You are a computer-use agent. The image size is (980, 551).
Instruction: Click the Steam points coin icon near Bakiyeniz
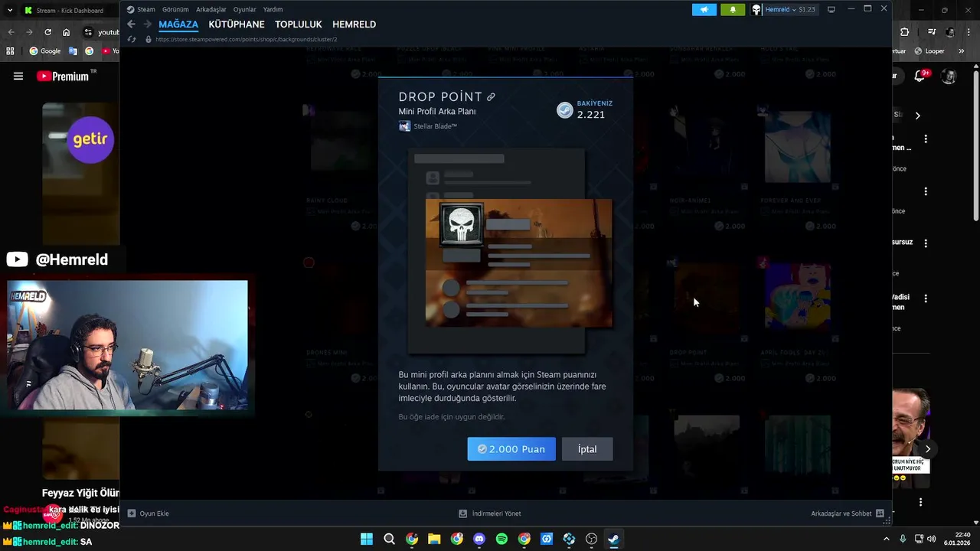[565, 109]
